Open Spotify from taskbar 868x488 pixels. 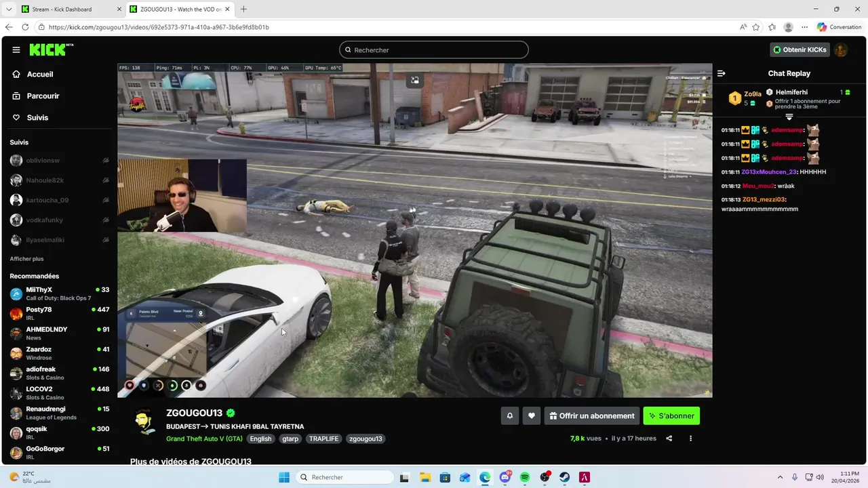(525, 477)
